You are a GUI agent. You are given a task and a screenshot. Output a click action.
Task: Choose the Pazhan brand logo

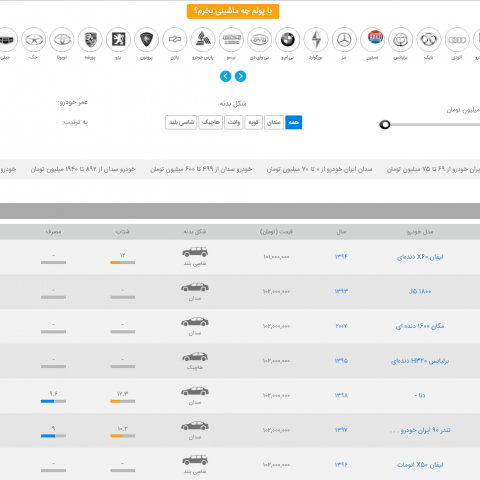point(175,40)
